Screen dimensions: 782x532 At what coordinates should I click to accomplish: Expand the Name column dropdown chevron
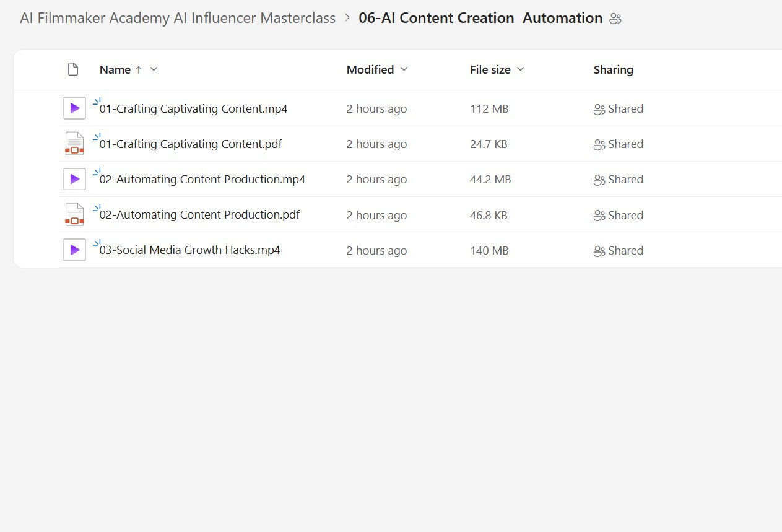154,69
